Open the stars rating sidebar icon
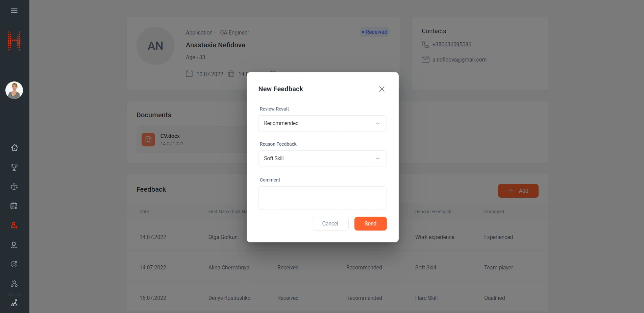The image size is (644, 313). pyautogui.click(x=14, y=284)
